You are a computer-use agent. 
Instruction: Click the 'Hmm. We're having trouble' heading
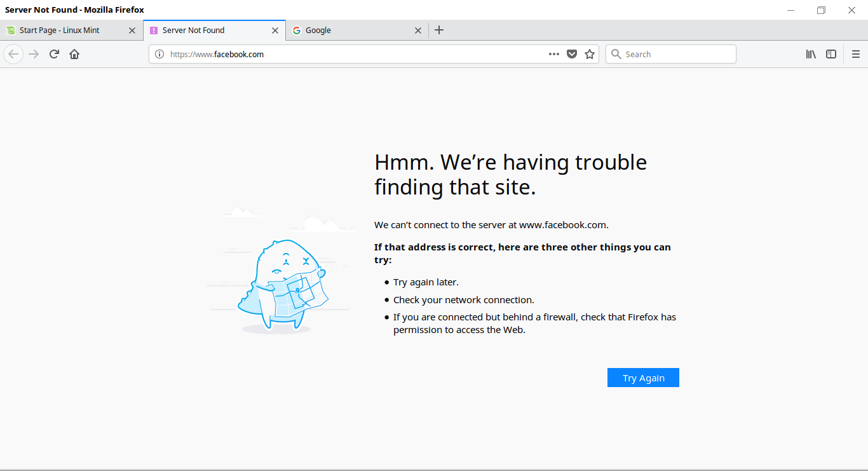(x=510, y=174)
